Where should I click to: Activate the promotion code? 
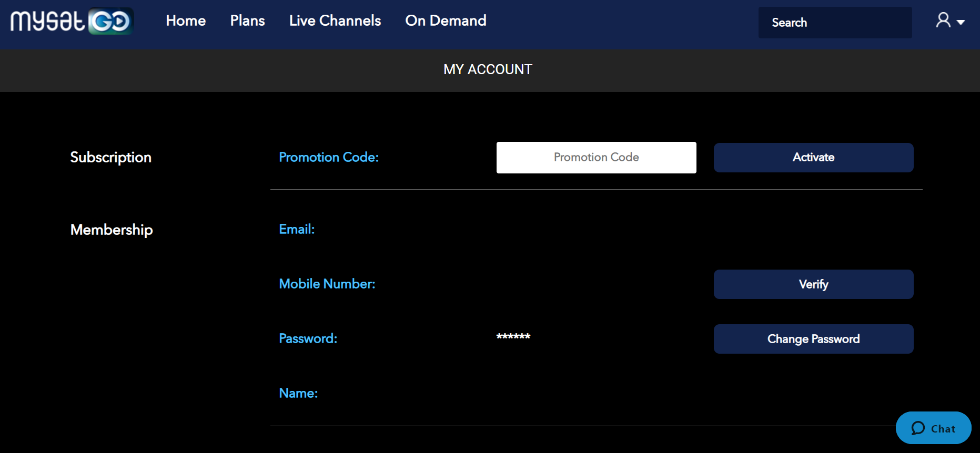click(813, 157)
